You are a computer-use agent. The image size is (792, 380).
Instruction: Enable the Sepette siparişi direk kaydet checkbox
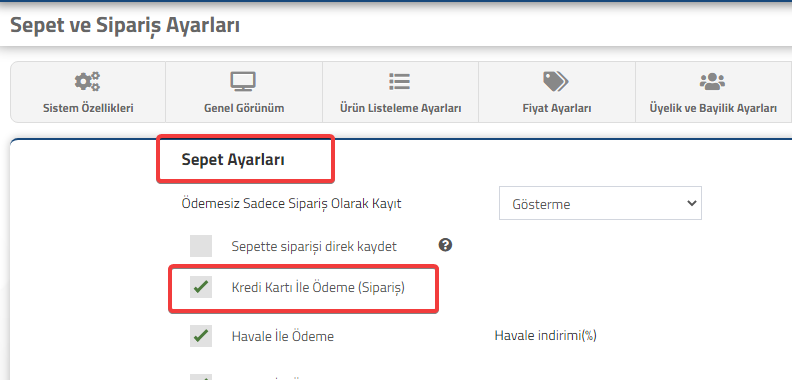pos(201,246)
